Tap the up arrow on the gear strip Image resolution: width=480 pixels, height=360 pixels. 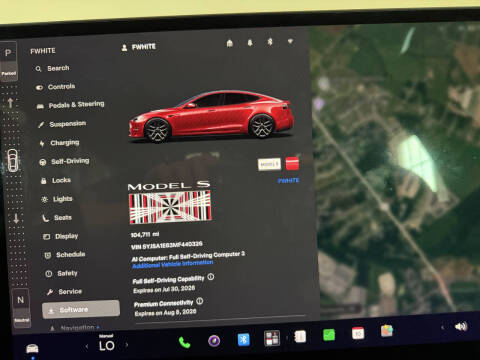[x=10, y=103]
